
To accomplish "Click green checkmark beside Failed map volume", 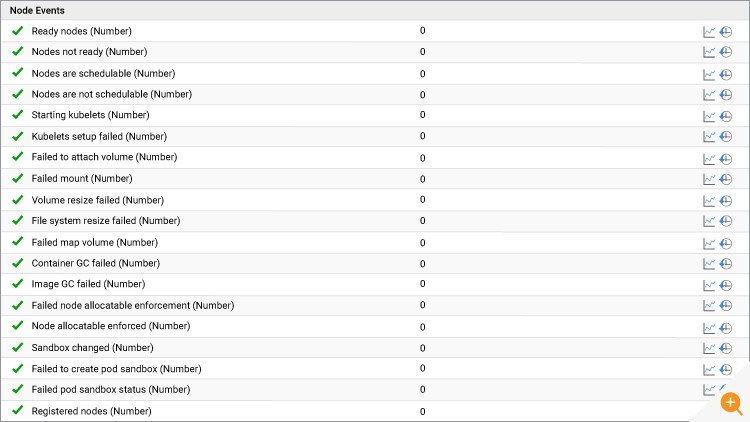I will [18, 242].
